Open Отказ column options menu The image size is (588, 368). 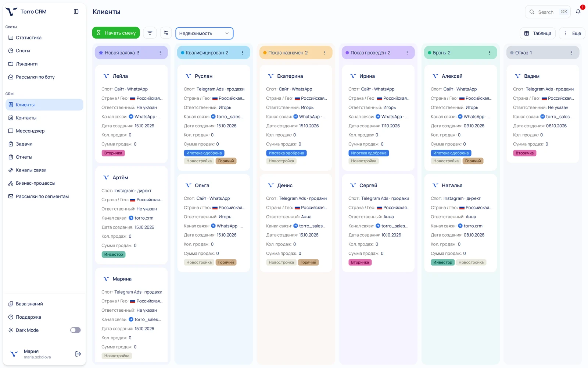[572, 53]
